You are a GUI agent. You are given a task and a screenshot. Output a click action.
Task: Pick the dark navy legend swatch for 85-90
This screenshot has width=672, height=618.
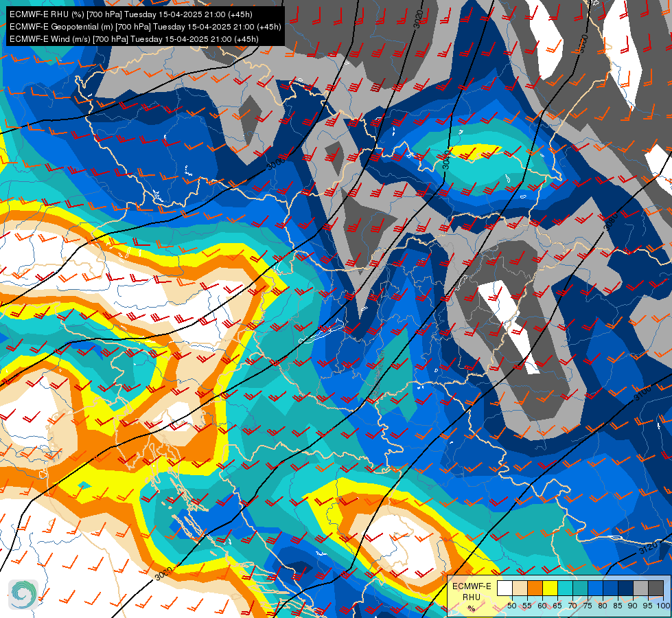pos(625,588)
